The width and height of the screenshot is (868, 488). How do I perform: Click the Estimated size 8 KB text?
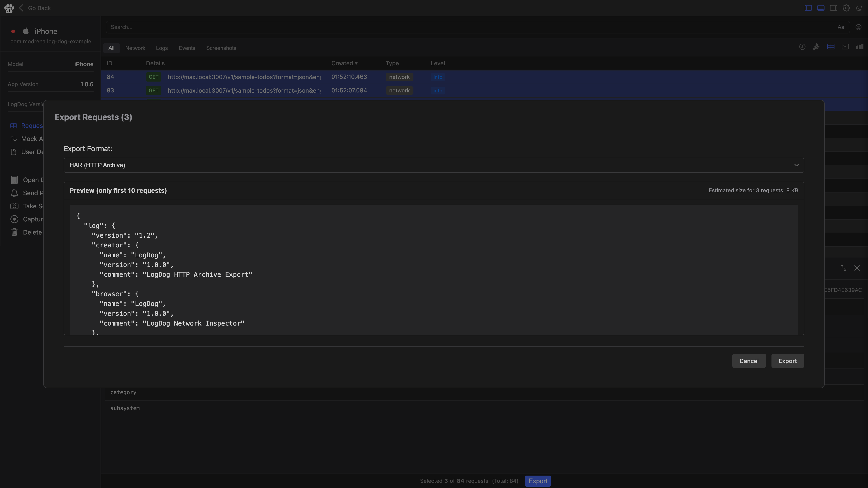click(x=753, y=191)
